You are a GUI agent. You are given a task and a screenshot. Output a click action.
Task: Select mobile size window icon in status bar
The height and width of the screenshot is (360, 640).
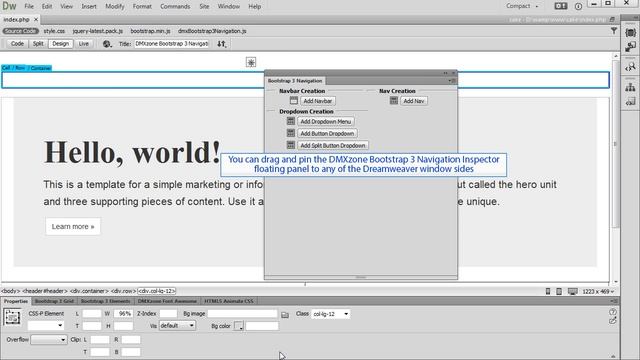pos(548,291)
